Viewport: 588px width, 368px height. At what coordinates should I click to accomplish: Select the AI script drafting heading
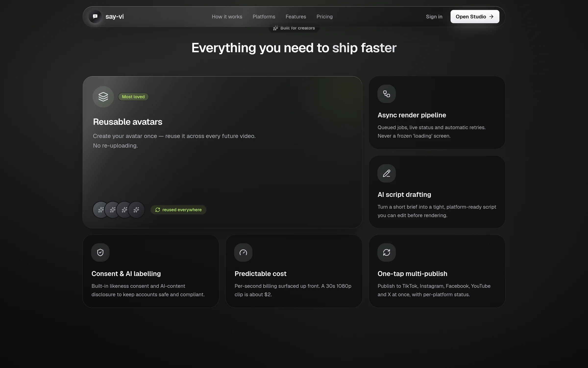pos(404,195)
